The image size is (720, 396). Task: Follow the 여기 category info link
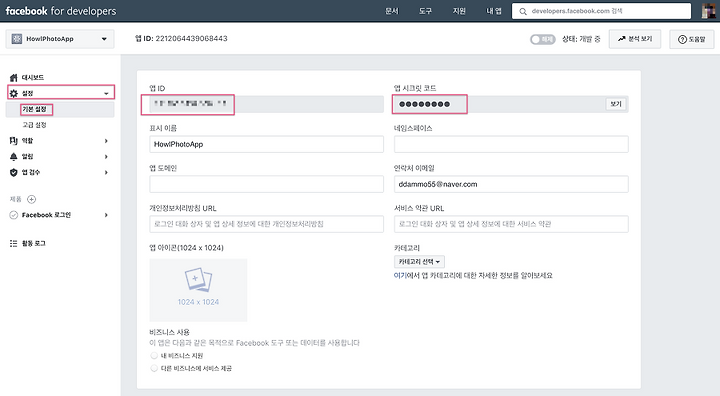click(399, 276)
